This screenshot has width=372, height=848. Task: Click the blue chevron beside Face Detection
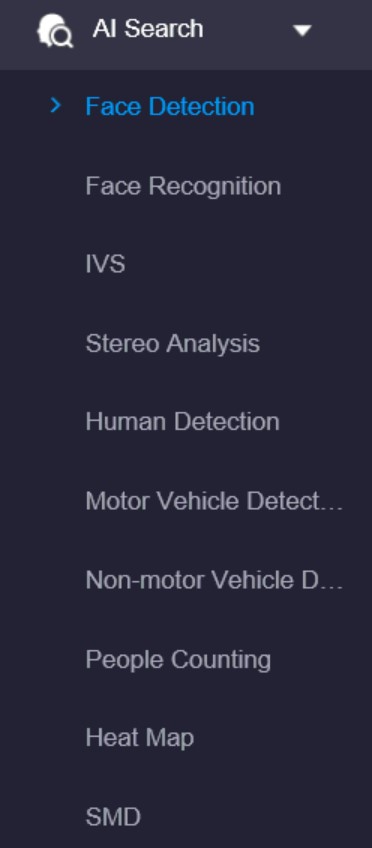click(x=55, y=105)
